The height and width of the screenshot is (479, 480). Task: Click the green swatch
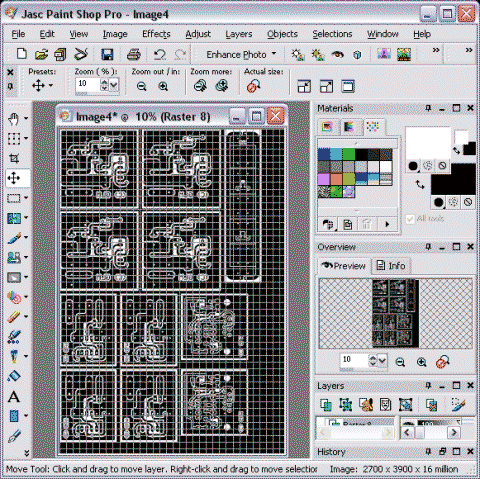tap(348, 154)
